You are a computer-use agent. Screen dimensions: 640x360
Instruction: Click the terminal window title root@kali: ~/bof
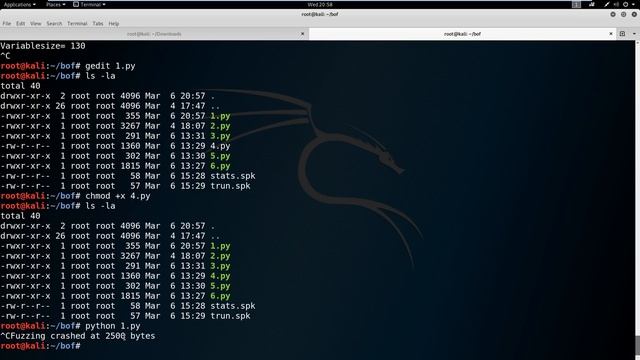tap(320, 14)
